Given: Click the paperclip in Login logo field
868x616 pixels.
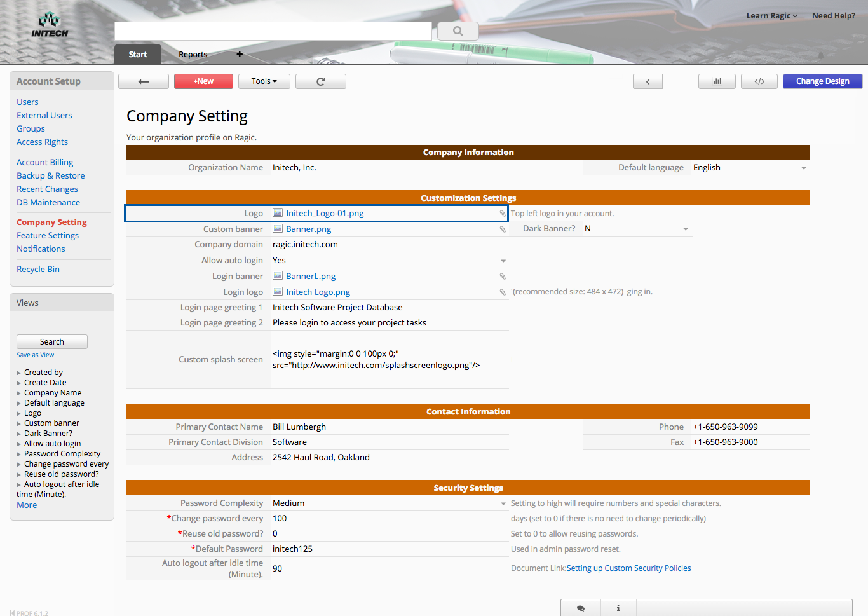Looking at the screenshot, I should coord(503,292).
